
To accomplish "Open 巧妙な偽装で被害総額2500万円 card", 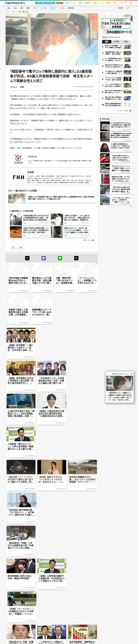I will (x=18, y=277).
